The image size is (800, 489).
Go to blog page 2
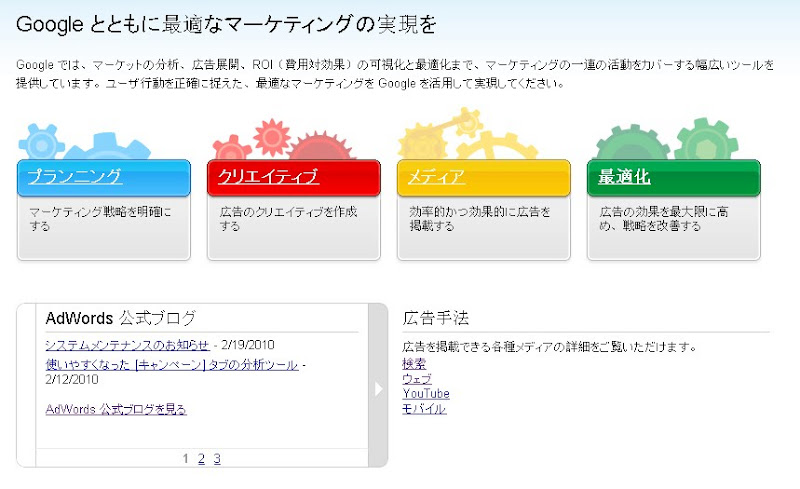coord(201,459)
